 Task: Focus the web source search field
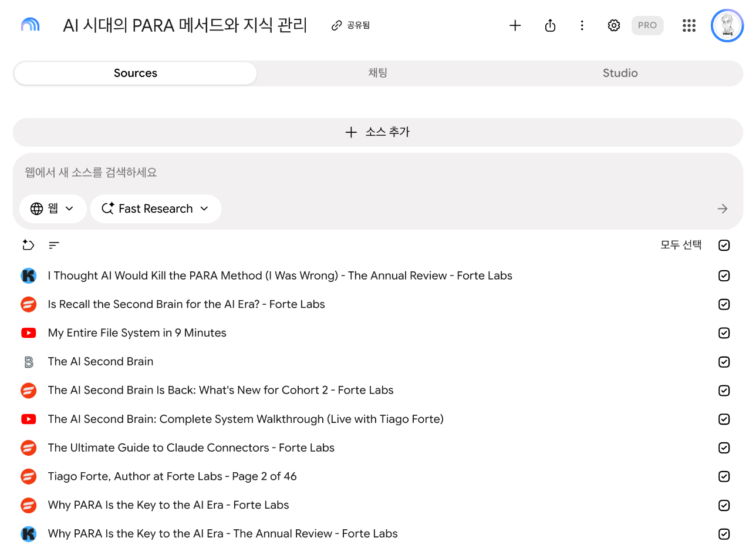378,173
